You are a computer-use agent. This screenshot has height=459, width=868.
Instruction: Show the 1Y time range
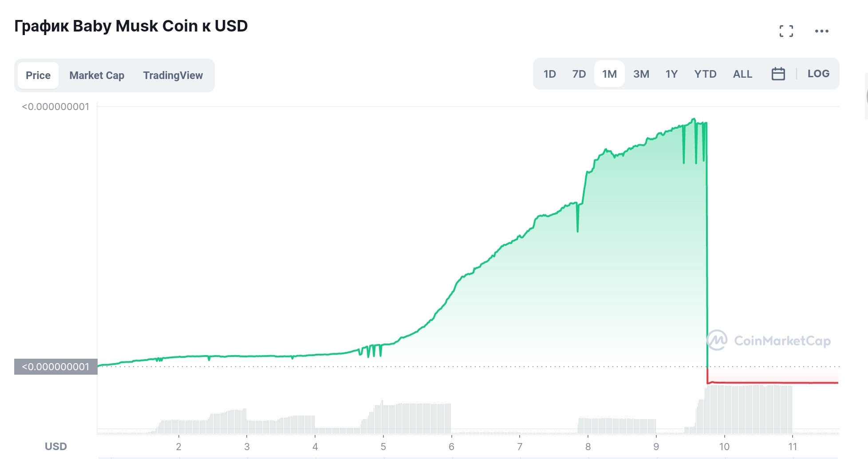[671, 74]
